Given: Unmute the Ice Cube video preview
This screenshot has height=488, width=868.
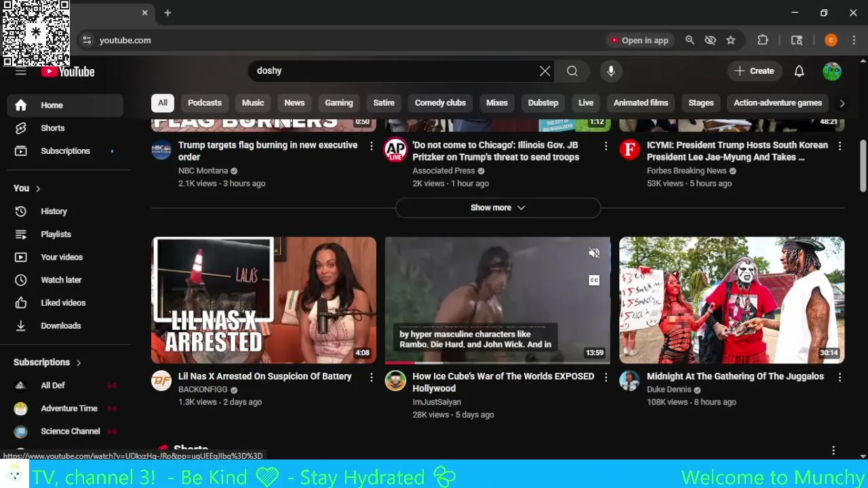Looking at the screenshot, I should (x=594, y=253).
